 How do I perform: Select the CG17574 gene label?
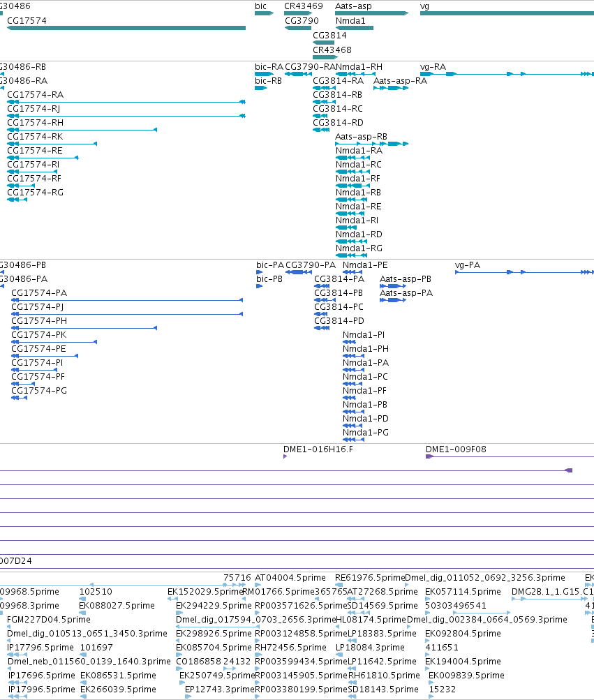click(x=27, y=20)
